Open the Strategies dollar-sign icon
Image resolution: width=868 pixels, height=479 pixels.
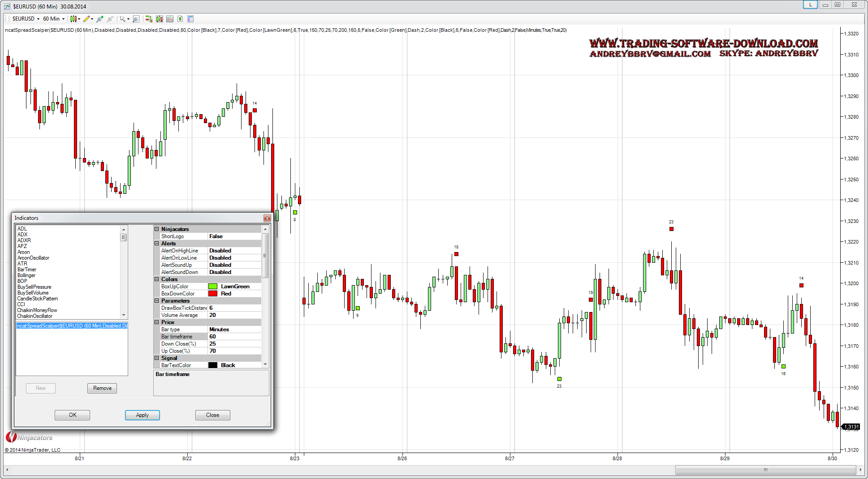coord(180,19)
